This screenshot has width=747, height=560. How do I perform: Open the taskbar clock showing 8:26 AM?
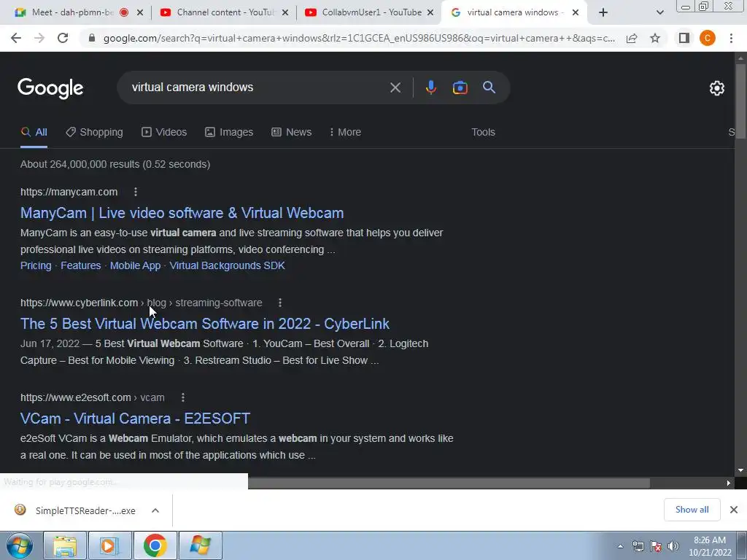click(x=709, y=546)
